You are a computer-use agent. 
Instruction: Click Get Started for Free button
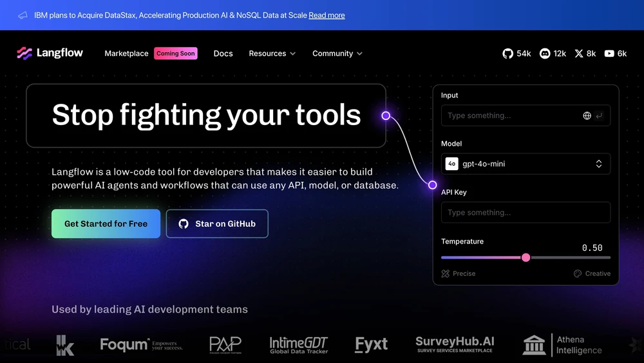(x=106, y=224)
